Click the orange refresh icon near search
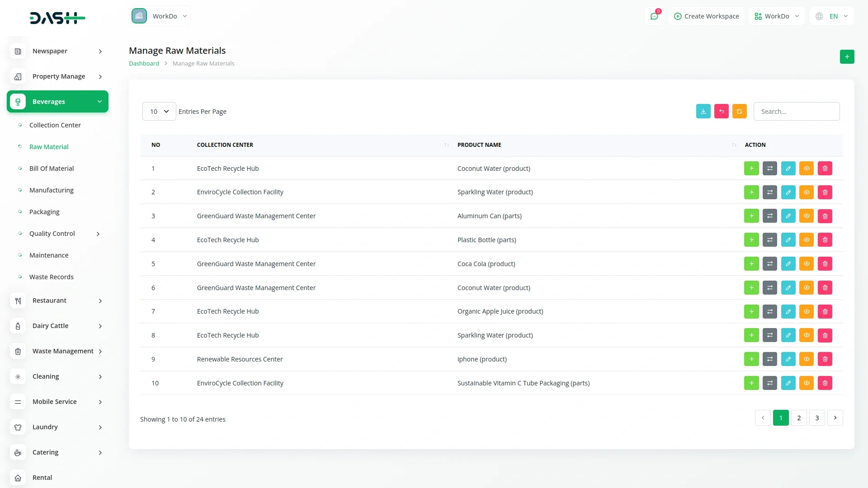 (x=739, y=112)
